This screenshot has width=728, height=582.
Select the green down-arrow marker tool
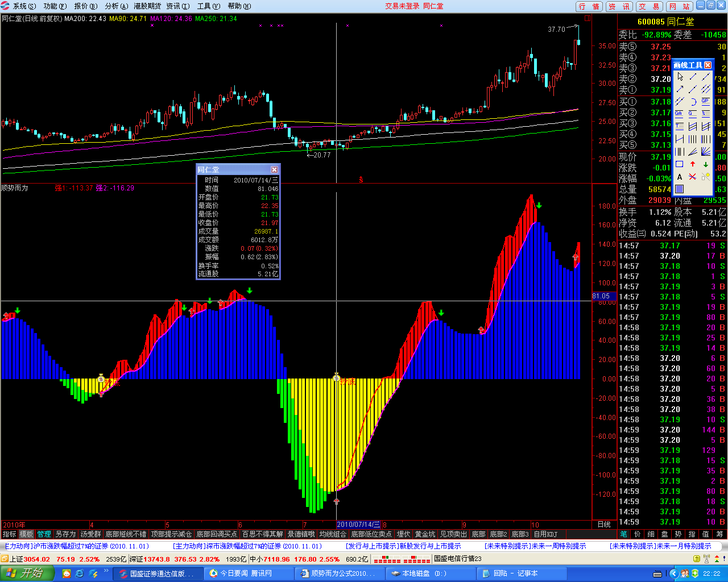706,164
